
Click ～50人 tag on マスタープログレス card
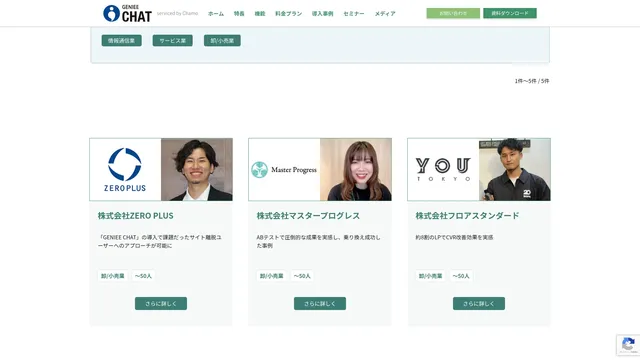click(302, 276)
